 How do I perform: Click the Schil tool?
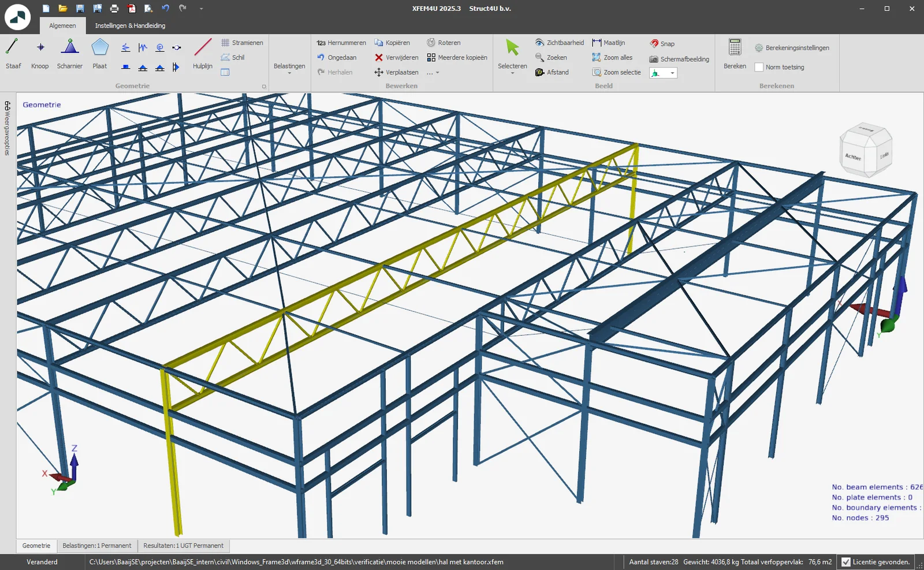tap(233, 57)
